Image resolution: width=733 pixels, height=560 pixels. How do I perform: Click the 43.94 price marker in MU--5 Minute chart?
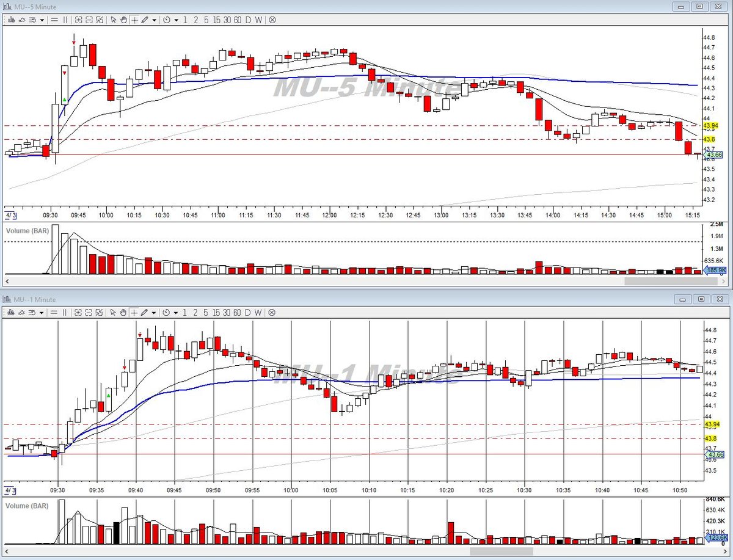710,125
